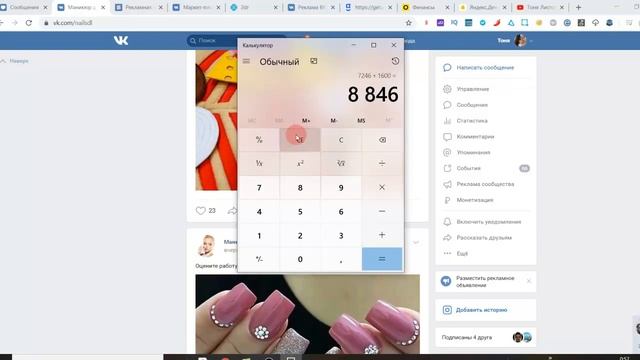Bookmark the page with the star icon
Screen dimensions: 640x360
[x=409, y=23]
